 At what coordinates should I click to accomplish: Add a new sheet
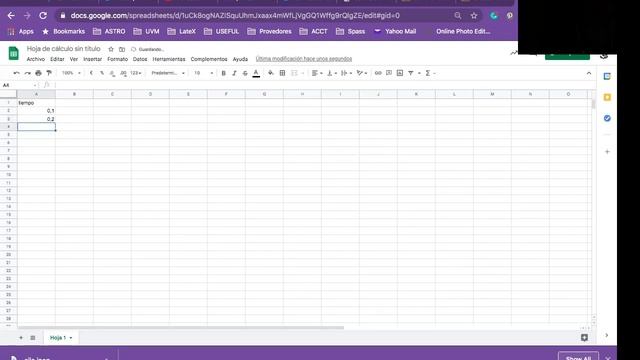coord(21,338)
